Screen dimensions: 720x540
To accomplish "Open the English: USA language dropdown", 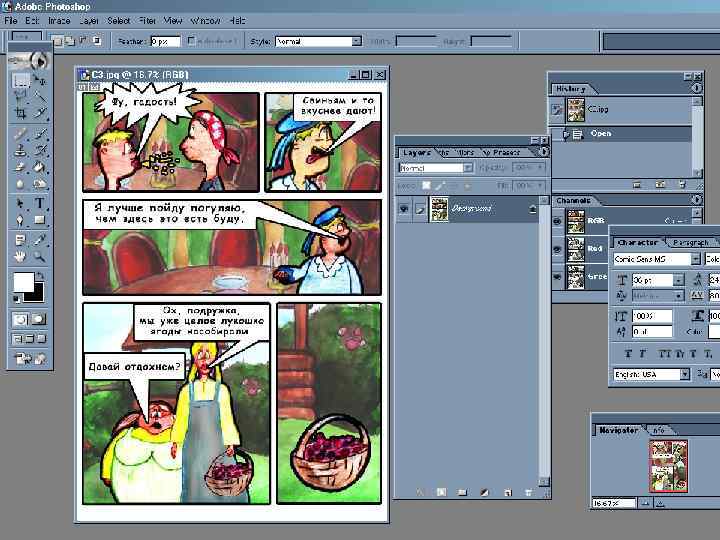I will (684, 375).
